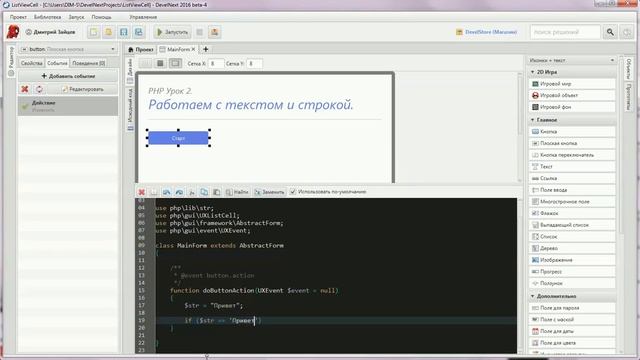Open the Помощь menu
The image size is (640, 360).
coord(101,17)
